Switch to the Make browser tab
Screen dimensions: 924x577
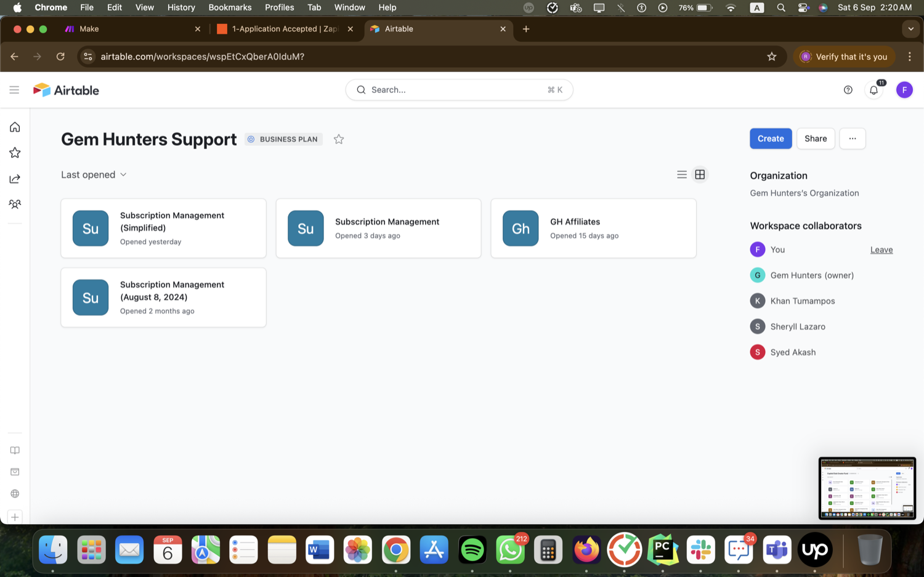tap(131, 29)
